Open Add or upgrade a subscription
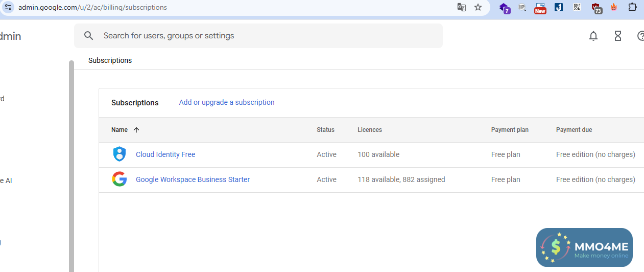Image resolution: width=644 pixels, height=272 pixels. point(227,102)
